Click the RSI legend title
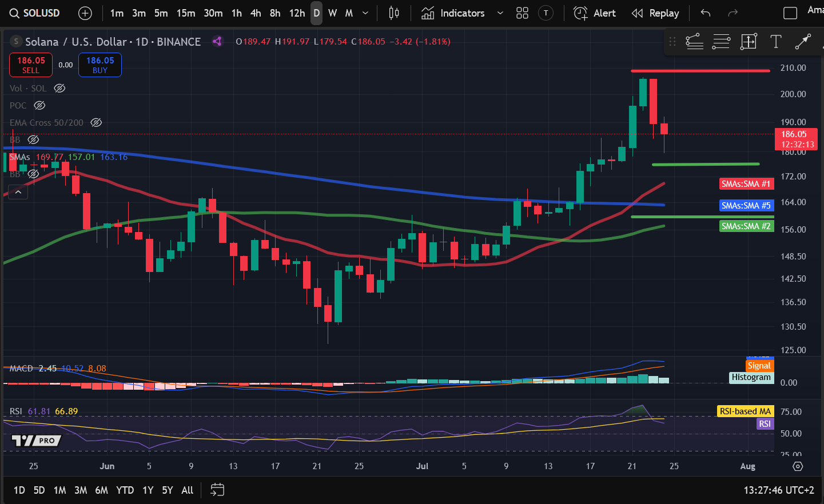Viewport: 824px width, 504px height. [16, 411]
